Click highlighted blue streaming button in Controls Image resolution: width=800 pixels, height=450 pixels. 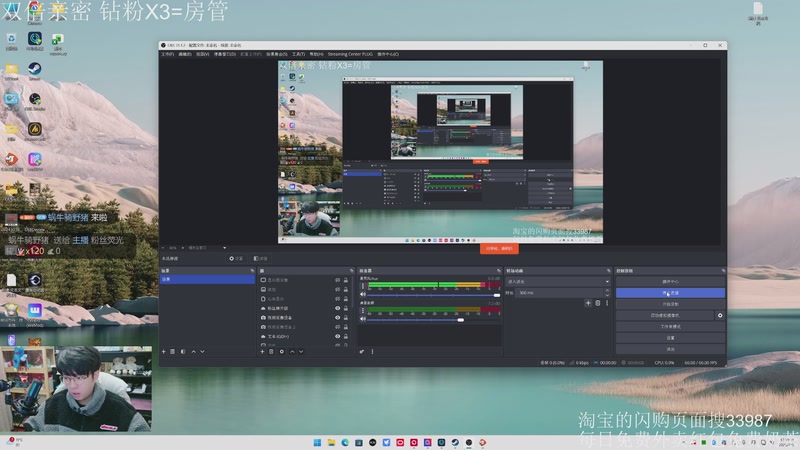tap(670, 293)
